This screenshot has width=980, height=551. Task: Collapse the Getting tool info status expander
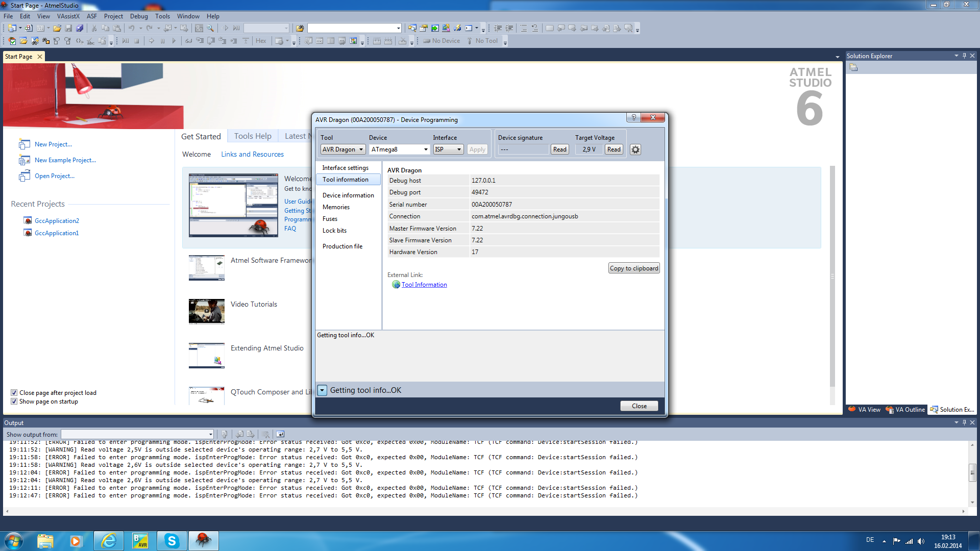pos(322,390)
